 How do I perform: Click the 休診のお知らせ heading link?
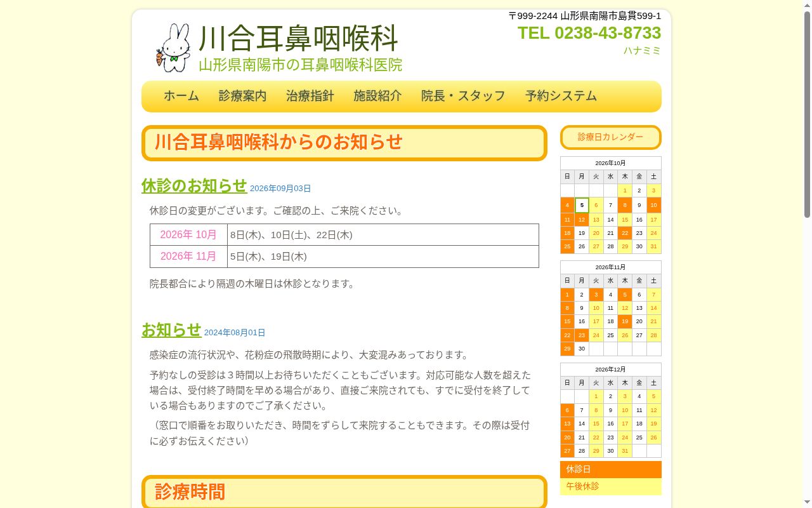194,185
